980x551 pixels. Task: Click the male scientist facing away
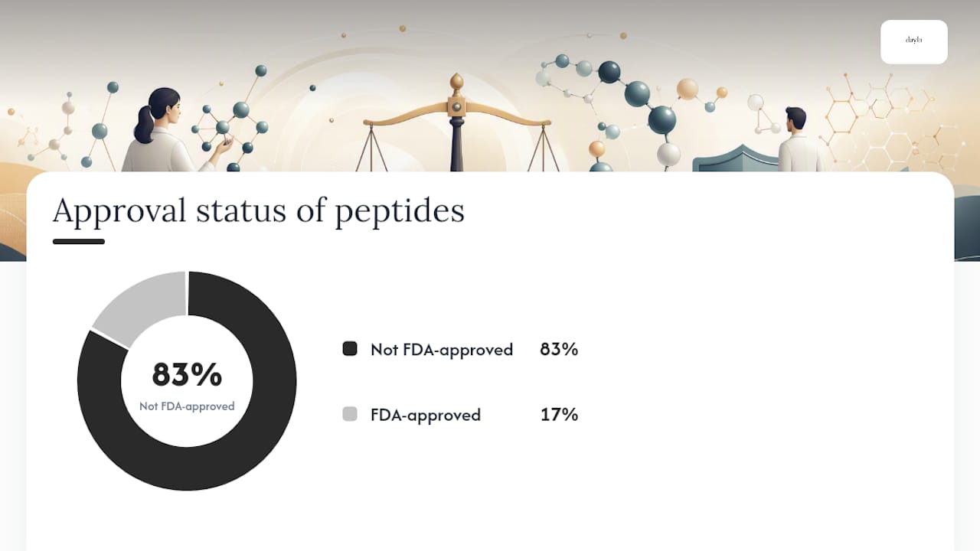tap(799, 140)
